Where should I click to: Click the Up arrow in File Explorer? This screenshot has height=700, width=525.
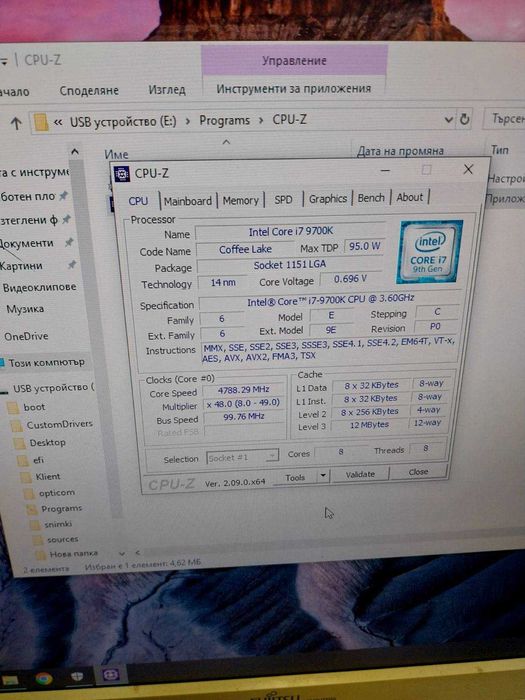click(16, 123)
